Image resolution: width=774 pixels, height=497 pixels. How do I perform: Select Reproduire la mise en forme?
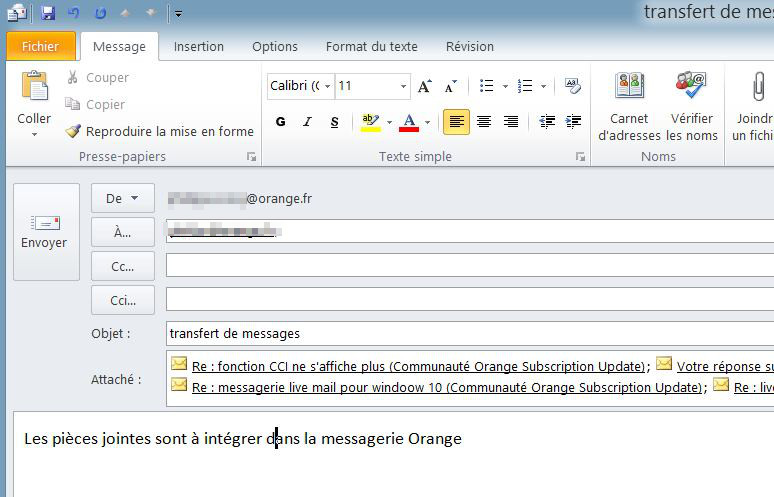(x=159, y=131)
